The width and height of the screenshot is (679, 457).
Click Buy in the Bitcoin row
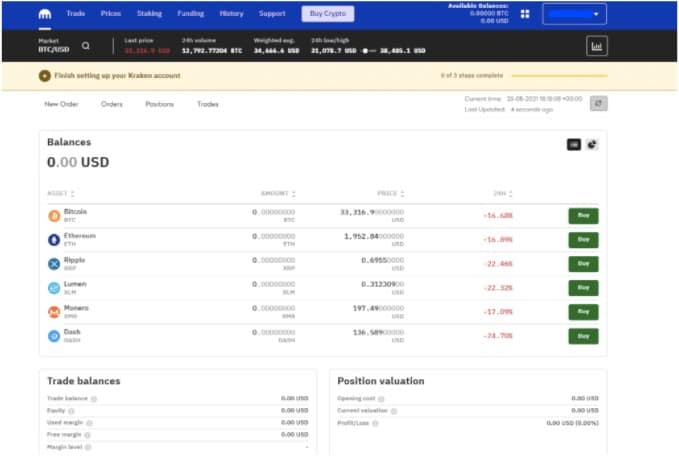pyautogui.click(x=583, y=216)
